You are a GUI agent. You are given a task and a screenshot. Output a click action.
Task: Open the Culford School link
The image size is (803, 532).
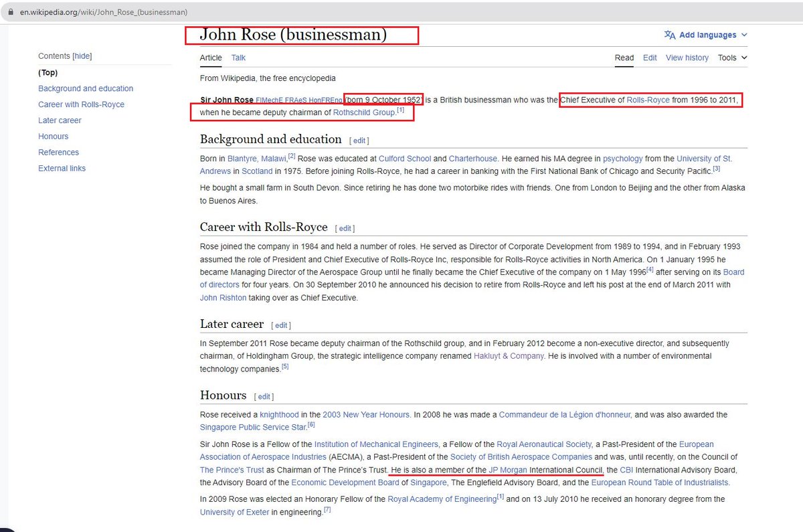[x=404, y=159]
